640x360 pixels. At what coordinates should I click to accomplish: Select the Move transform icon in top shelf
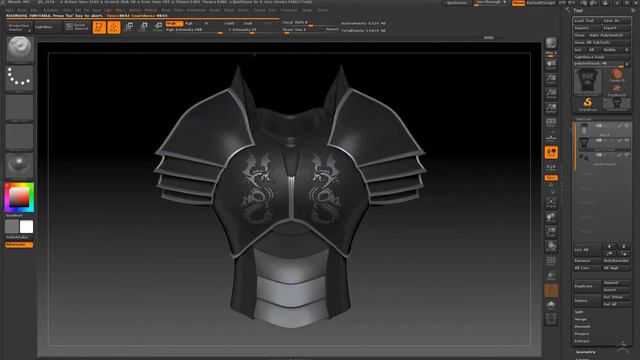tap(129, 27)
